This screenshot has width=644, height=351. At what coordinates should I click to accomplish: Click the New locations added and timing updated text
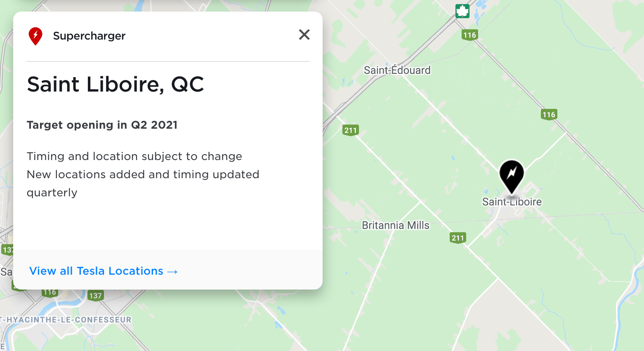click(x=143, y=174)
